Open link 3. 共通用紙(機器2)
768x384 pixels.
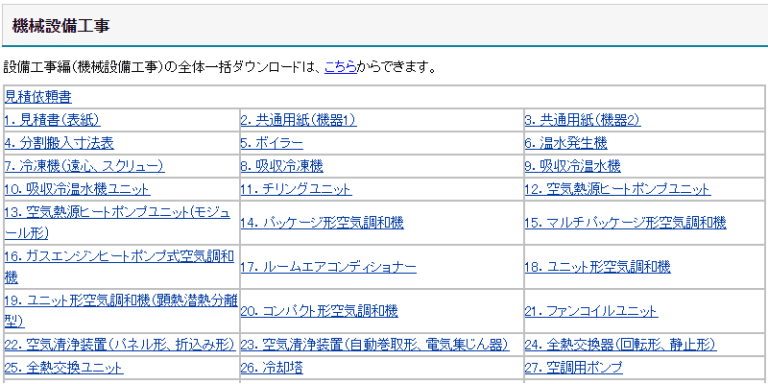click(x=582, y=120)
